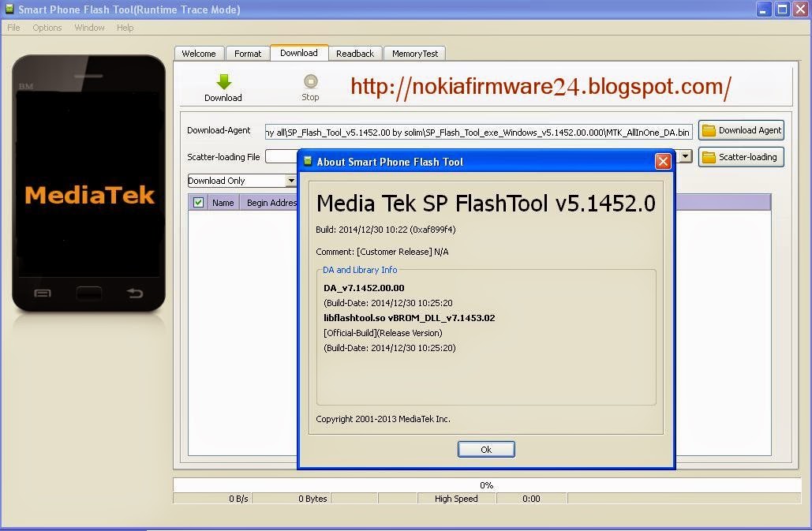Open the Options menu

[47, 28]
